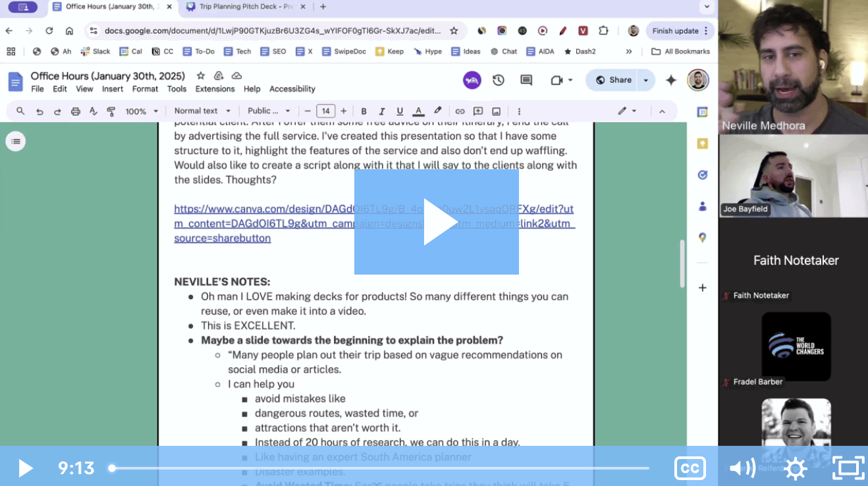The image size is (868, 486).
Task: Click the insert link icon in toolbar
Action: [x=460, y=111]
